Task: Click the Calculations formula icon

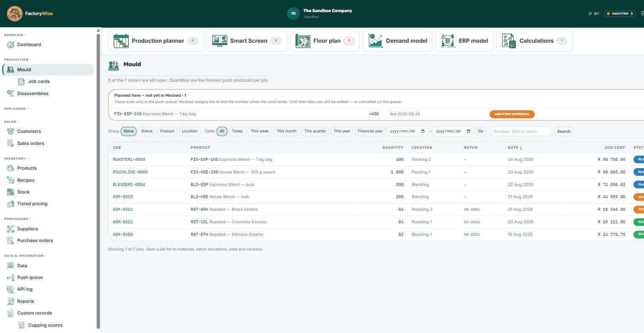Action: [x=509, y=41]
